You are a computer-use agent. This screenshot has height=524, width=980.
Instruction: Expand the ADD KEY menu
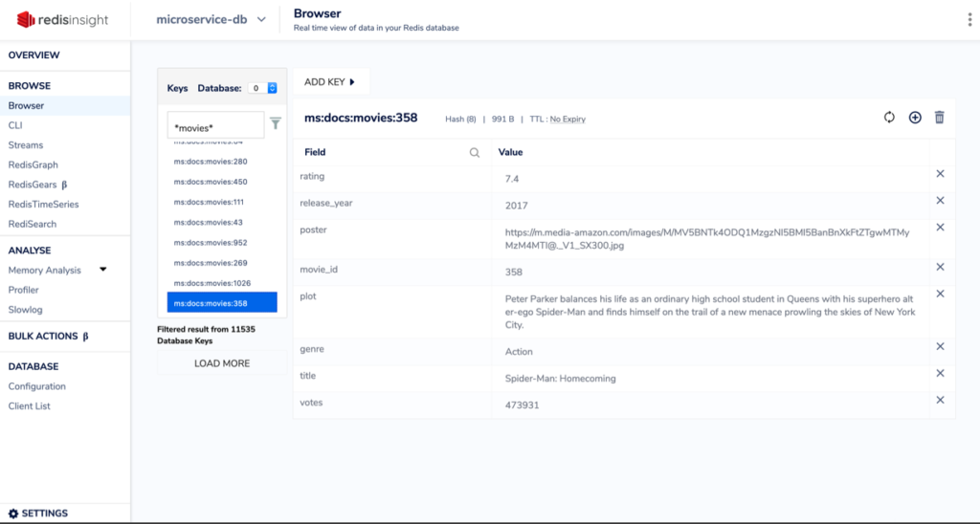tap(330, 82)
